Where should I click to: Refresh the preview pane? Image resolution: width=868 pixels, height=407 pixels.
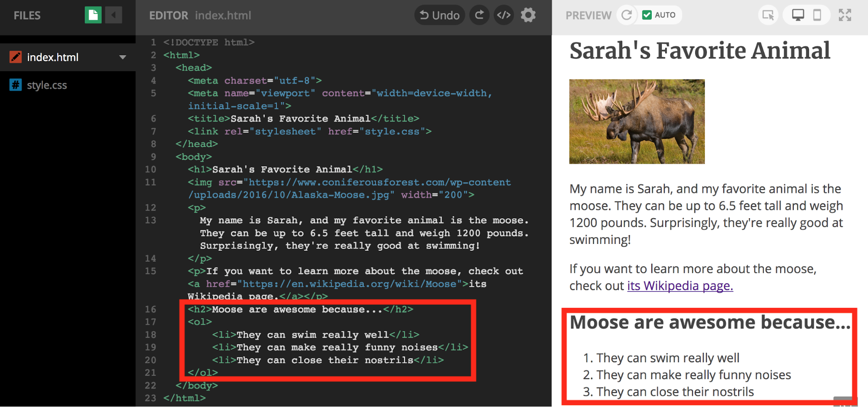[626, 15]
